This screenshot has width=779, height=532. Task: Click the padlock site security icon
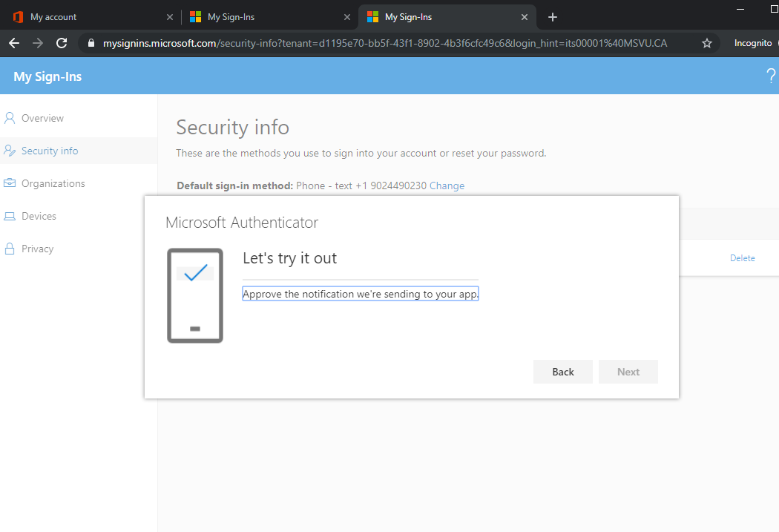tap(91, 43)
